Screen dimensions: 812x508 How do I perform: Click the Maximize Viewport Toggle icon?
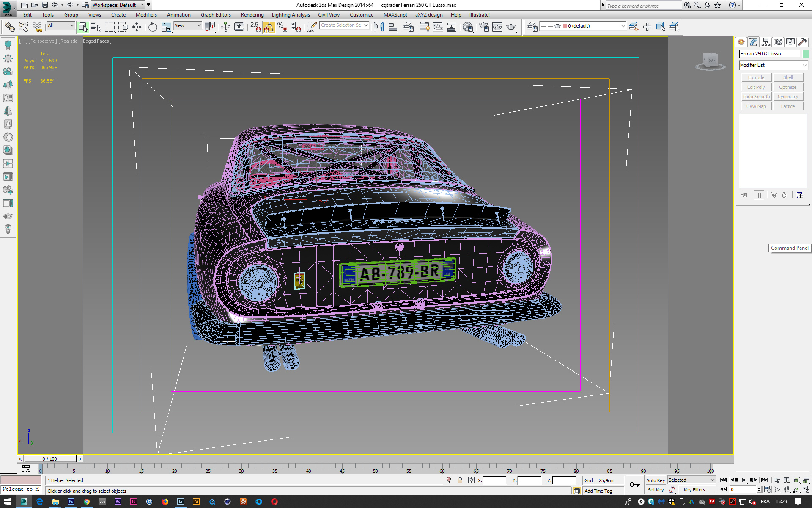click(806, 489)
